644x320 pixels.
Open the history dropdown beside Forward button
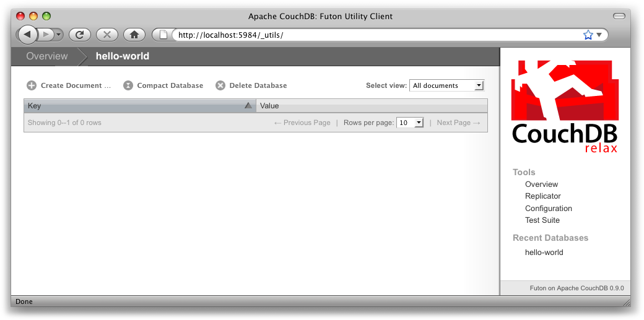pos(58,35)
